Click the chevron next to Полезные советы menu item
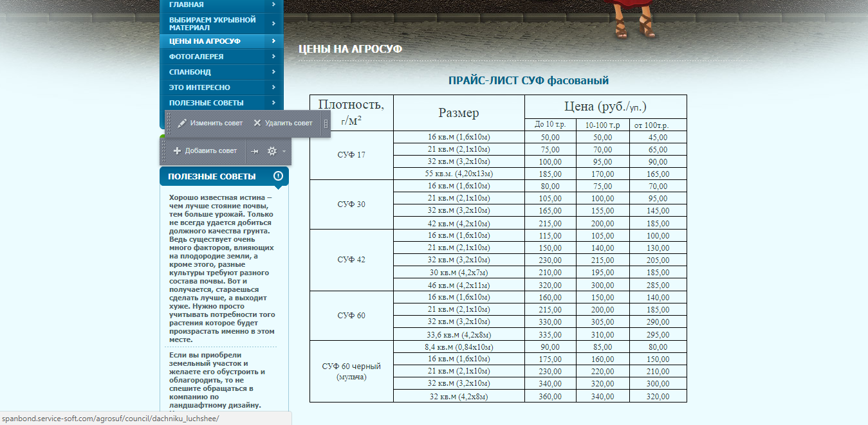This screenshot has height=425, width=868. (274, 103)
